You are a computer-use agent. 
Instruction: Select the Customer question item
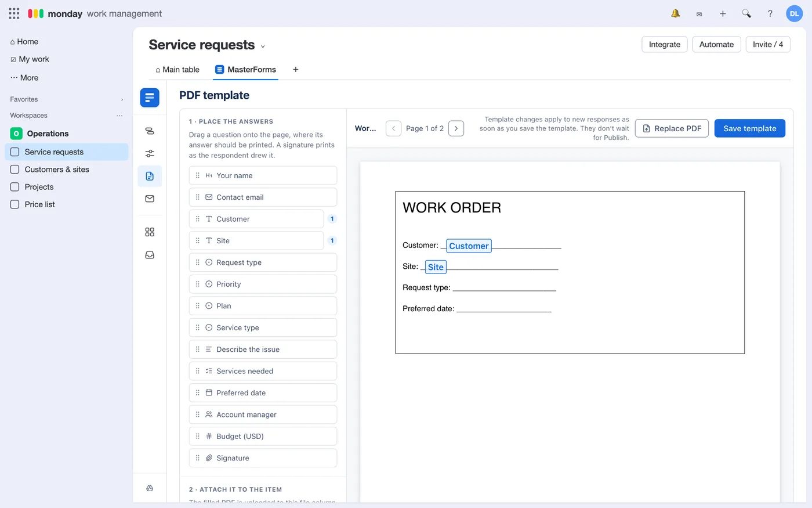[256, 219]
